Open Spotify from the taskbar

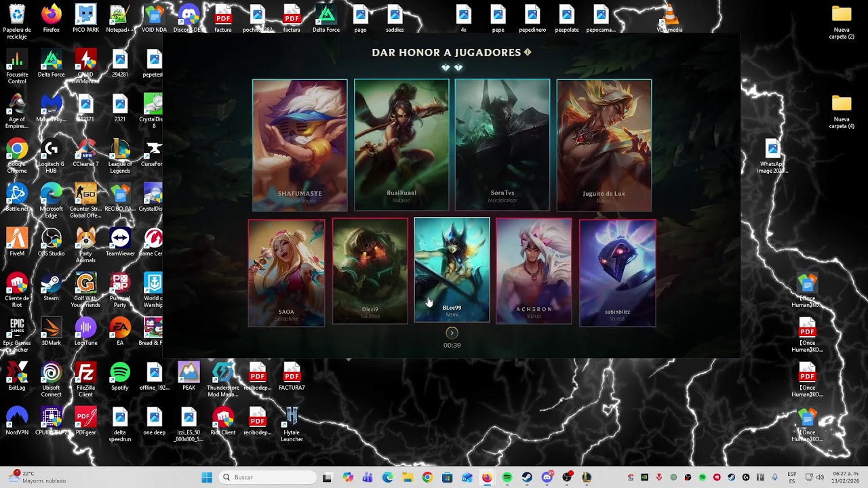[507, 477]
